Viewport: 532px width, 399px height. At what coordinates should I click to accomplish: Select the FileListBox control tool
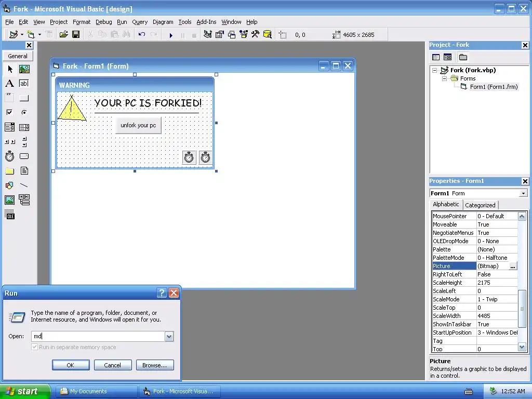[x=24, y=170]
